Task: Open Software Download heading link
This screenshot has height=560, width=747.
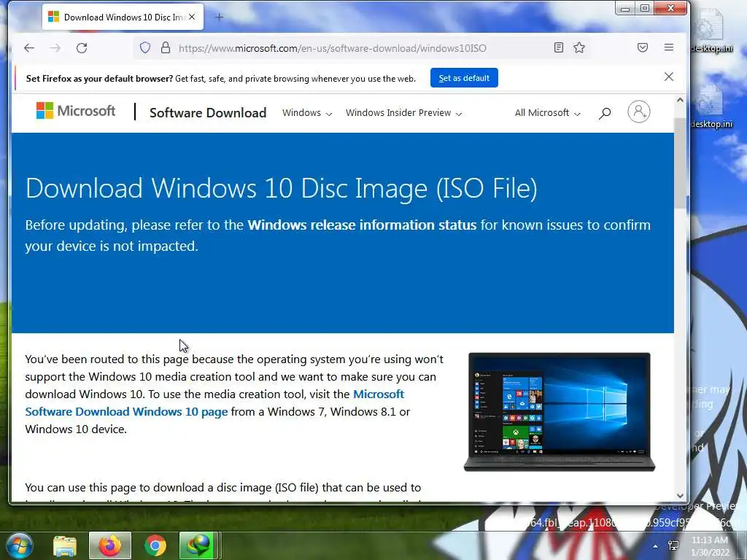Action: point(208,113)
